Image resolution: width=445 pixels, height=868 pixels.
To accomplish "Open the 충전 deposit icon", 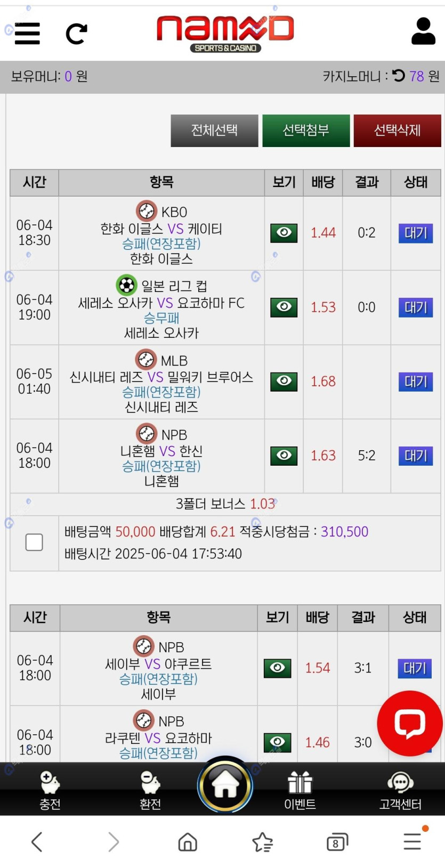I will (x=50, y=790).
